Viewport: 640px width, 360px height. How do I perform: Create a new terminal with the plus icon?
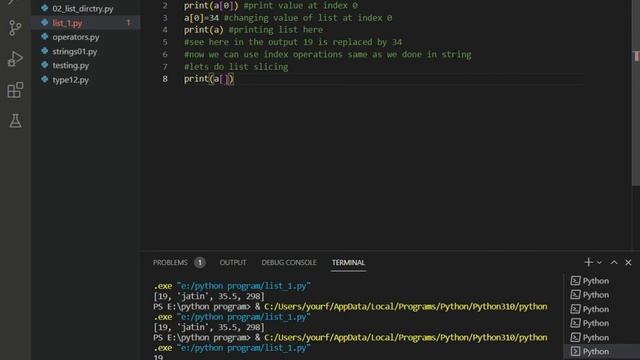(x=588, y=262)
